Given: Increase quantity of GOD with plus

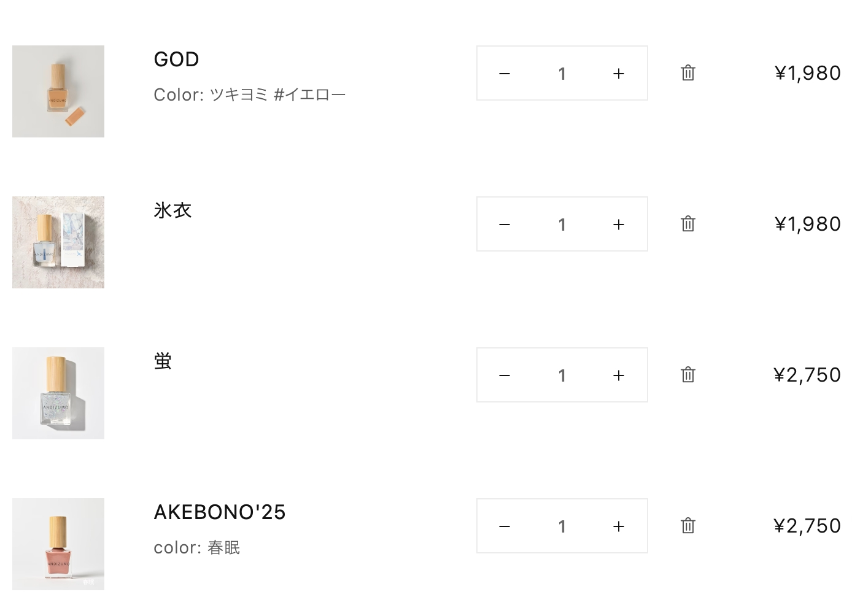Looking at the screenshot, I should click(x=619, y=74).
